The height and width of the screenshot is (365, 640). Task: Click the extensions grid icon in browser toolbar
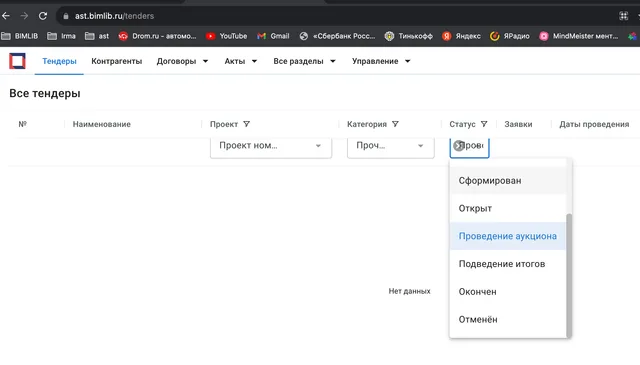623,16
